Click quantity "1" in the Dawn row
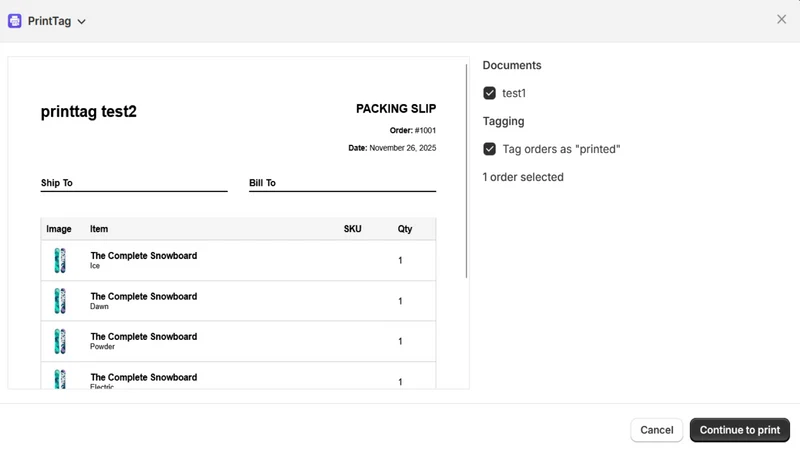The image size is (800, 450). (x=400, y=301)
